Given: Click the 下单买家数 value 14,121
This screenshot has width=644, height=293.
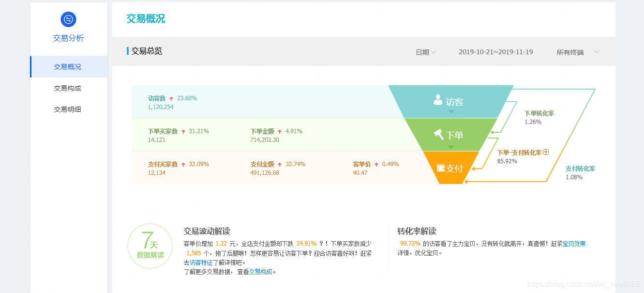Looking at the screenshot, I should [157, 140].
